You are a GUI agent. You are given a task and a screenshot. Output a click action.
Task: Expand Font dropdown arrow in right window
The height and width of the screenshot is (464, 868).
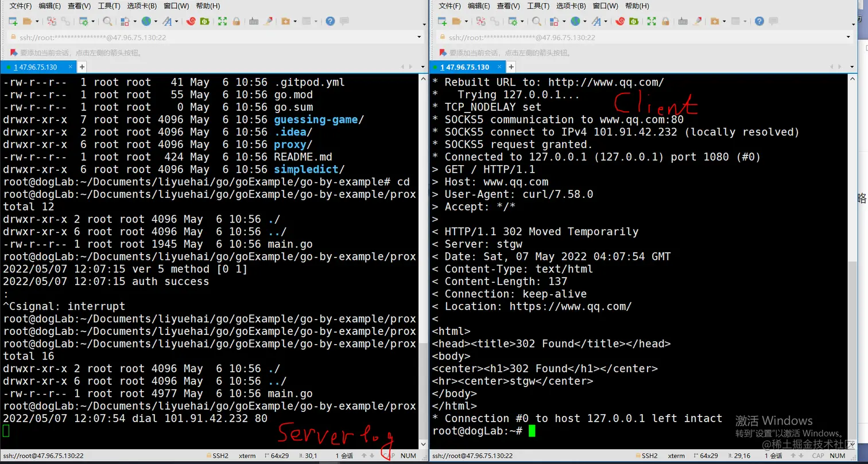point(606,21)
